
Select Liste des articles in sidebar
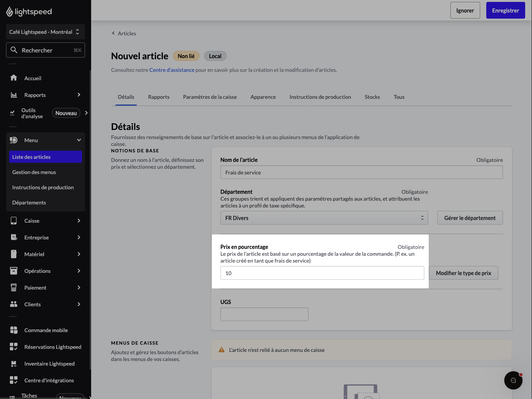coord(46,157)
